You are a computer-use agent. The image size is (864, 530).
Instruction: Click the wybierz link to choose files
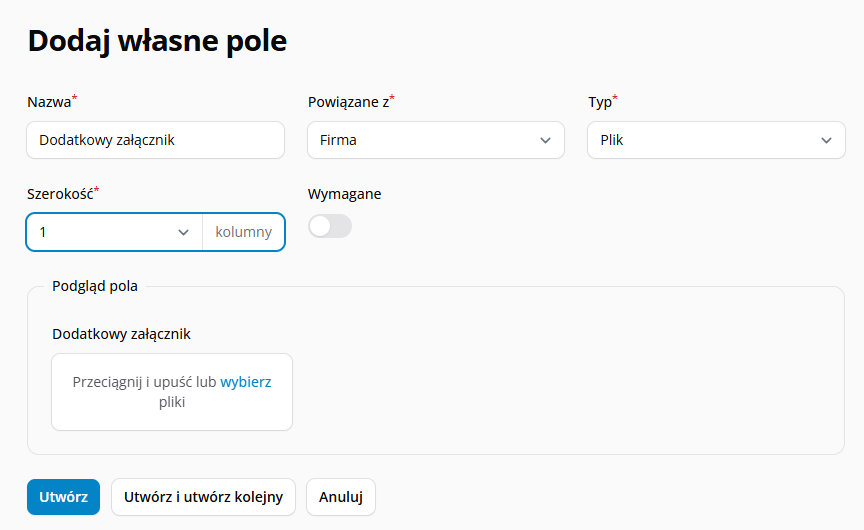point(246,382)
